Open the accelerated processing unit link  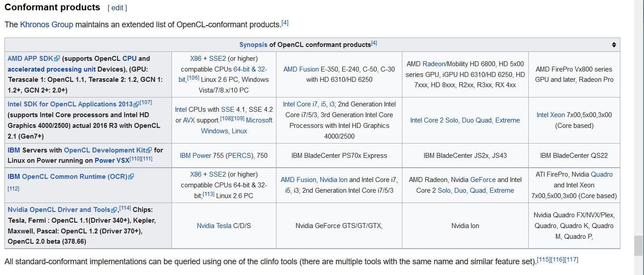51,69
